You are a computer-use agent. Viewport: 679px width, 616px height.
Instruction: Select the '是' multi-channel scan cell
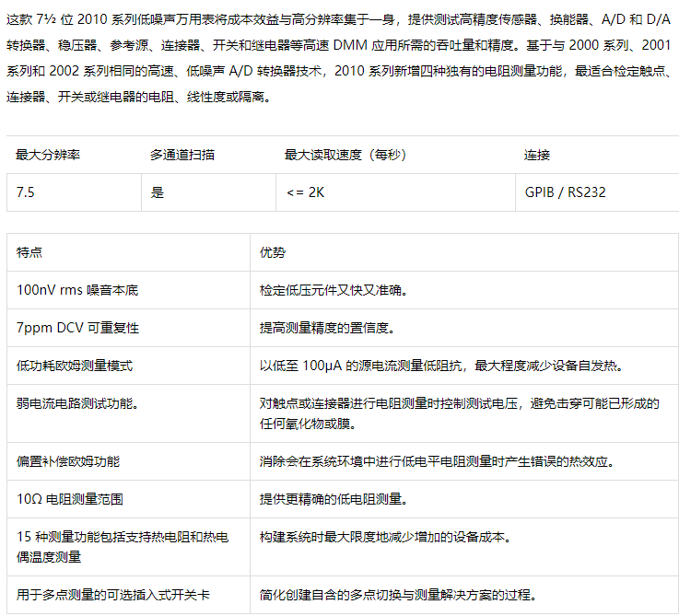click(209, 192)
